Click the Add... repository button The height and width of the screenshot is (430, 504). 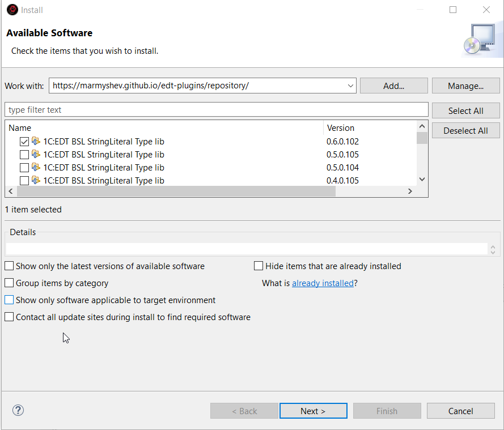coord(394,86)
